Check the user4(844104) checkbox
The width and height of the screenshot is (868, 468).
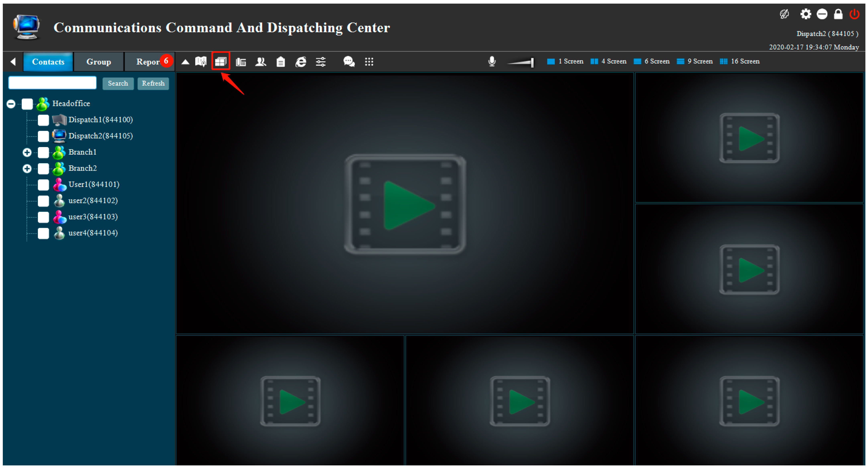click(x=43, y=233)
